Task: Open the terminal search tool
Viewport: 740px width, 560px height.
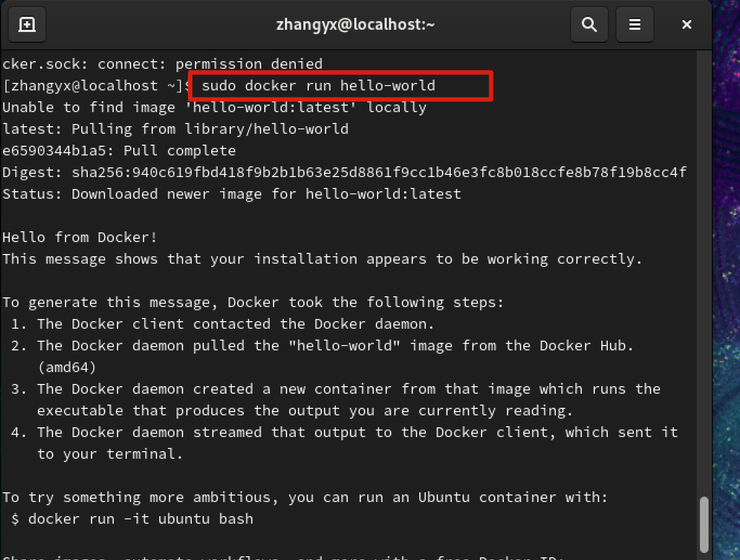Action: [589, 24]
